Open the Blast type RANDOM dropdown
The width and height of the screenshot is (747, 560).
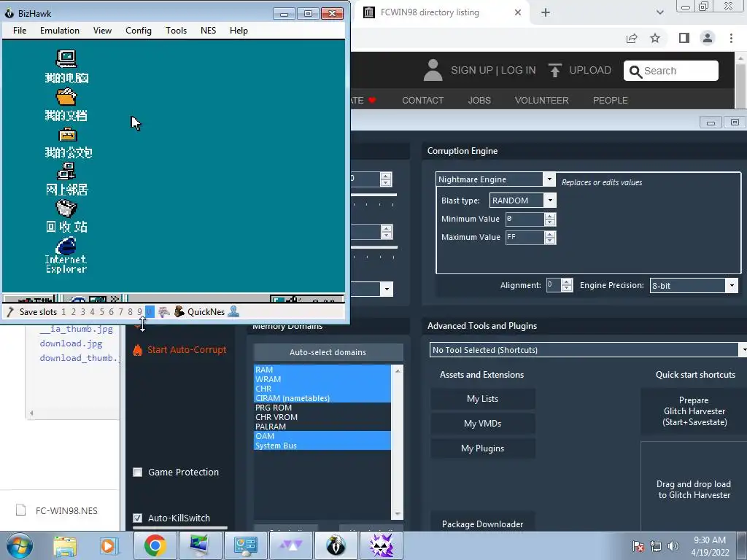tap(550, 201)
